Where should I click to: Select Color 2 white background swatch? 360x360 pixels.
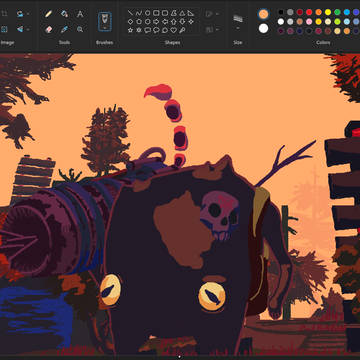tap(263, 28)
